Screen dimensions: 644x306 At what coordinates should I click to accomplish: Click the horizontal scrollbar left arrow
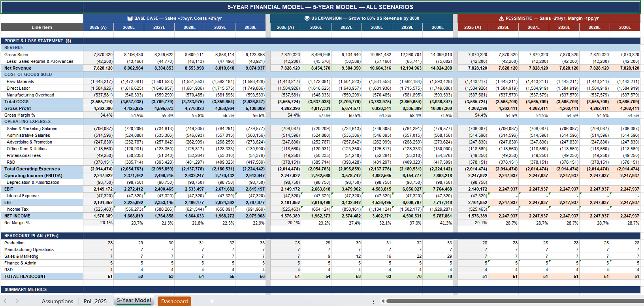click(x=382, y=301)
